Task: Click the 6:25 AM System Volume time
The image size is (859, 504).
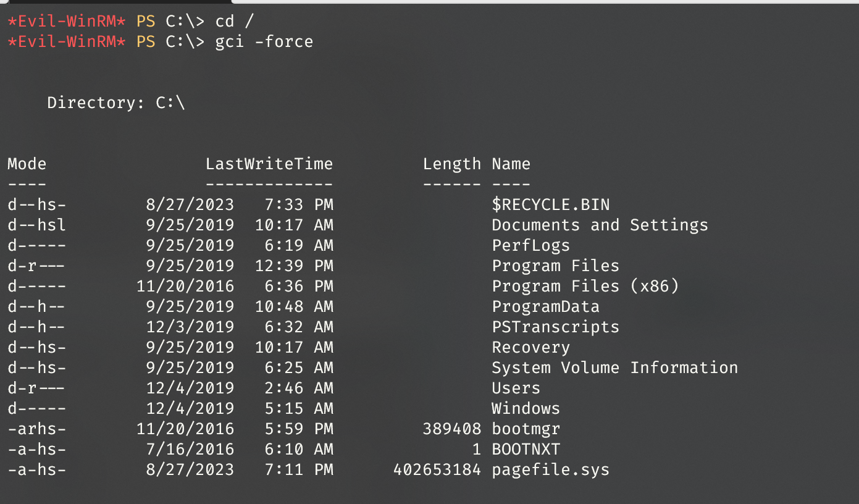Action: pyautogui.click(x=299, y=367)
